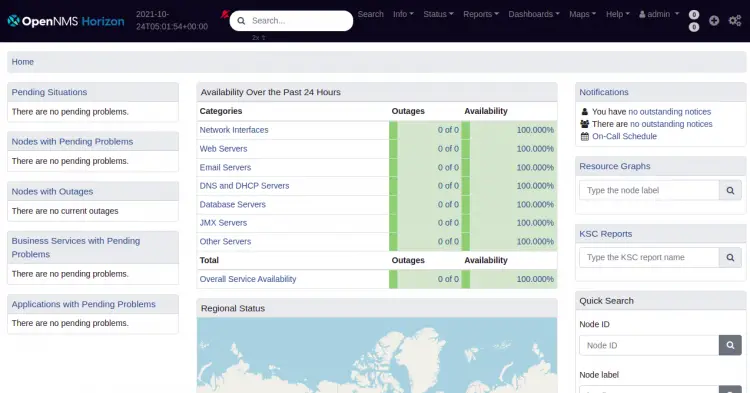
Task: Open DNS and DHCP Servers category
Action: coord(244,186)
